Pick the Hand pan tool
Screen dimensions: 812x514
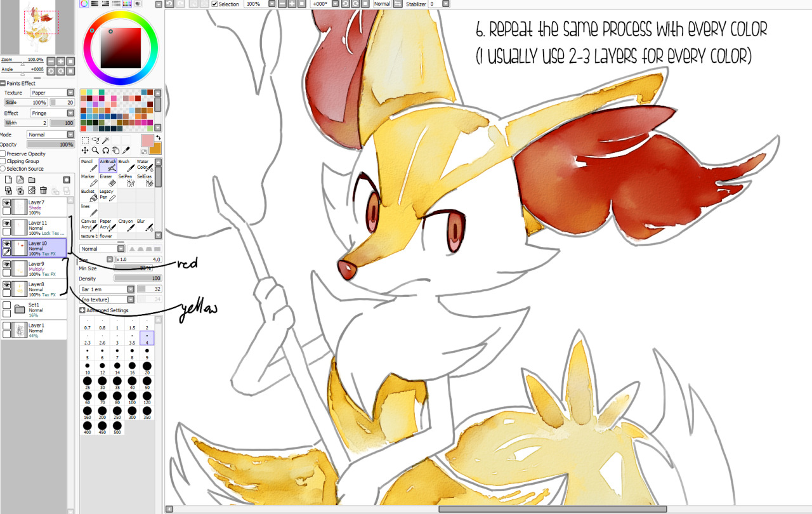115,150
